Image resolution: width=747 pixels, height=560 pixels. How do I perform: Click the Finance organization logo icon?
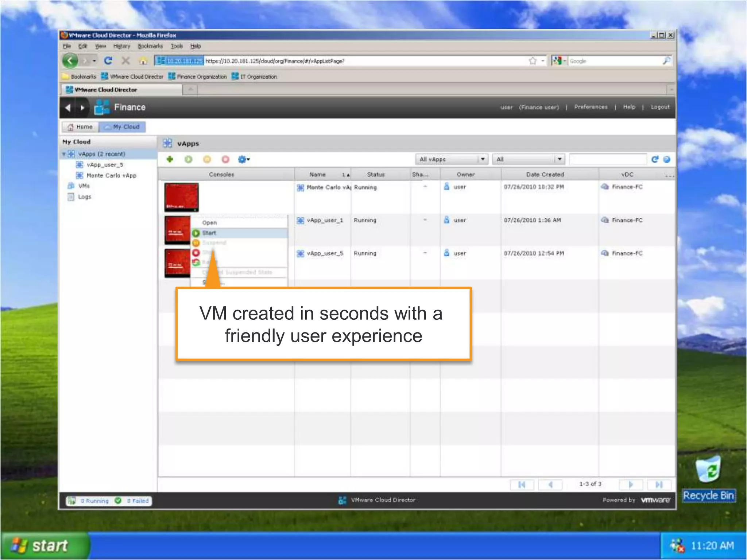102,107
